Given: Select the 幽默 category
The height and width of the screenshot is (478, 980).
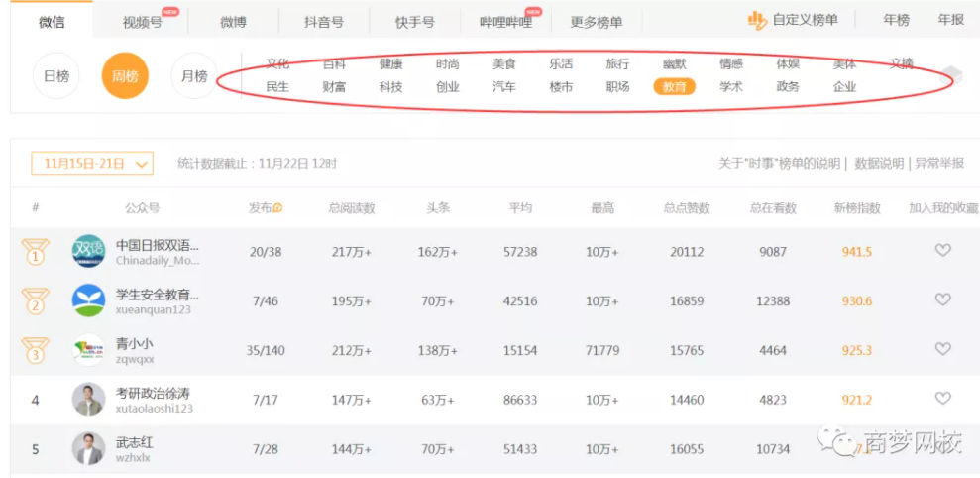Looking at the screenshot, I should 675,63.
